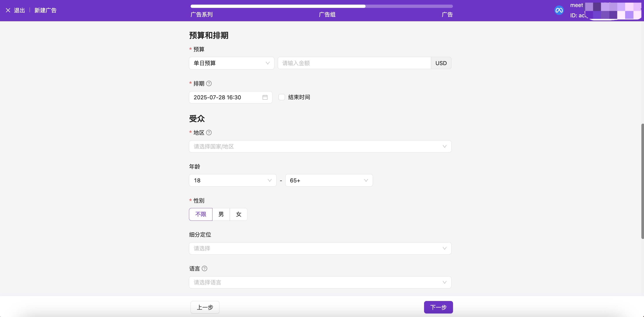Go to the 广告系列 step

point(201,14)
